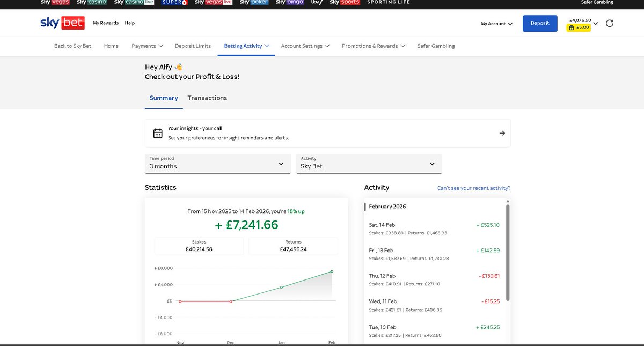The width and height of the screenshot is (644, 346).
Task: Click the scroll-up arrow of Activity list
Action: point(508,201)
